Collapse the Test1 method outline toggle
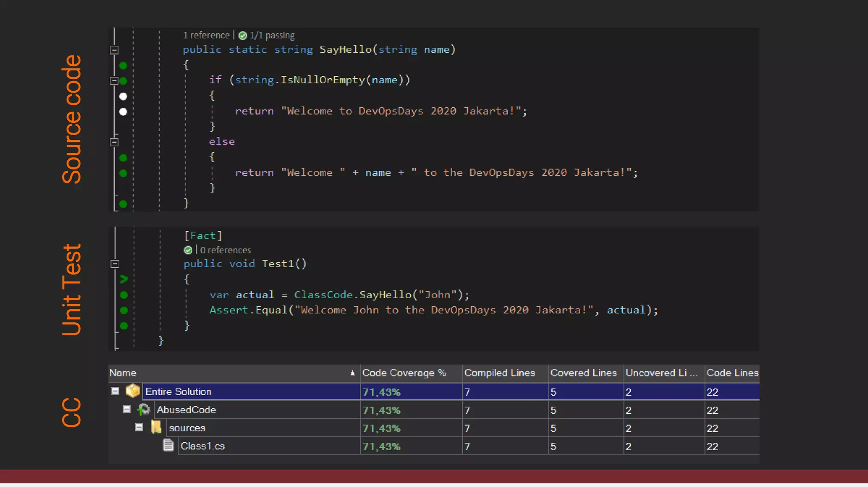 pyautogui.click(x=114, y=264)
